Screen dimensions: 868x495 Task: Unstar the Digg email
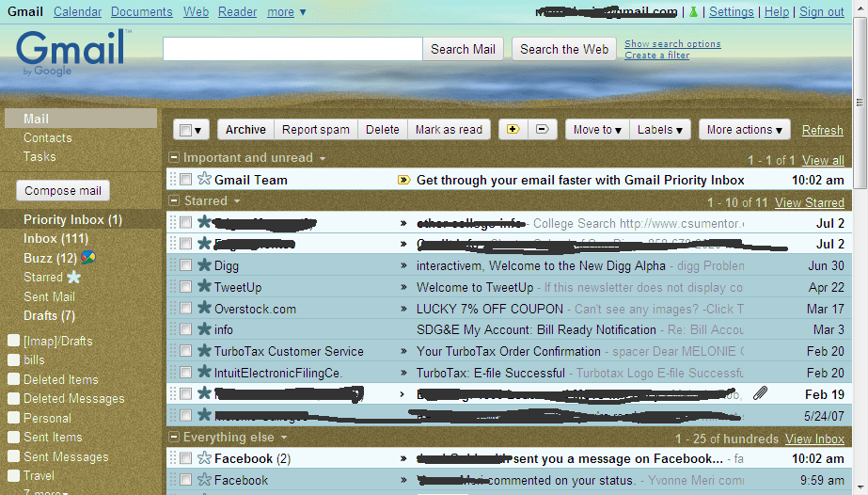[204, 266]
